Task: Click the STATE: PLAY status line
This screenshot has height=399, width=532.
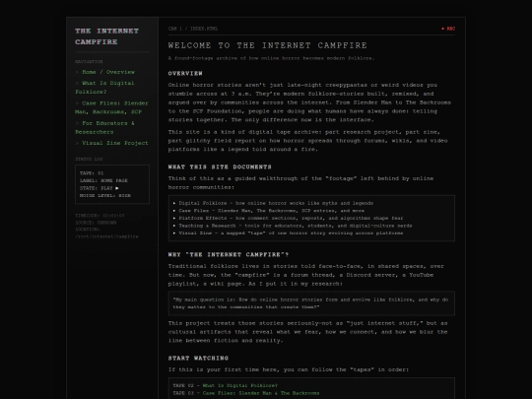Action: pyautogui.click(x=100, y=188)
